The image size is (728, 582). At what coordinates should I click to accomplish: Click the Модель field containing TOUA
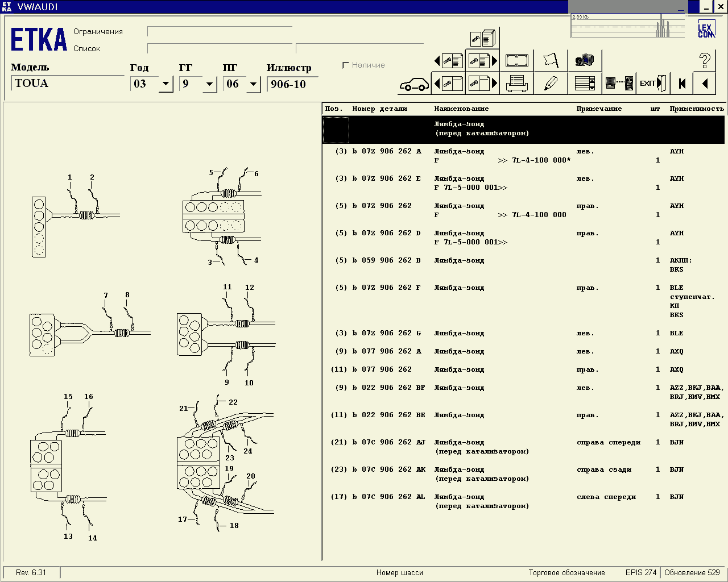(67, 84)
